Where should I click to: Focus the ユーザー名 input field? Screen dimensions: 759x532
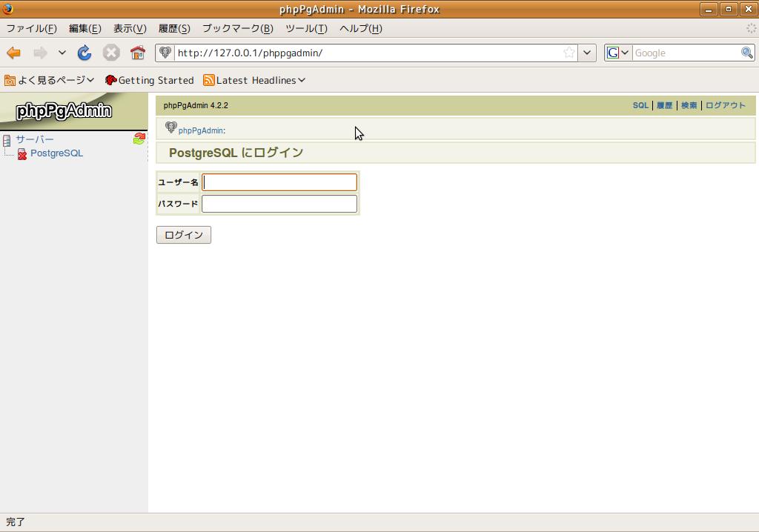279,182
